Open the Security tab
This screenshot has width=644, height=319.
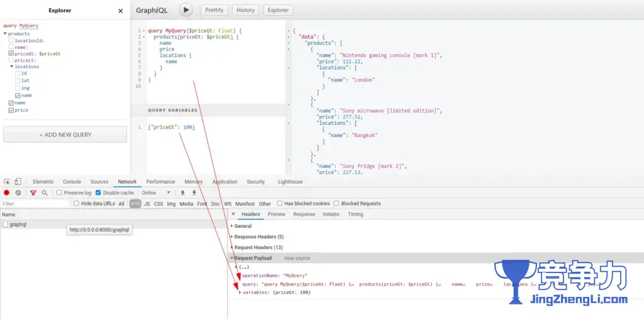pyautogui.click(x=256, y=182)
